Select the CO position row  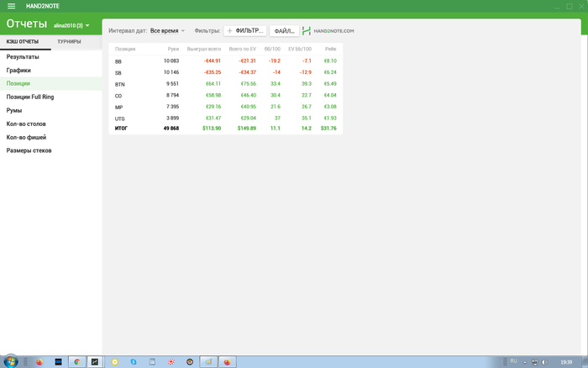click(x=226, y=95)
